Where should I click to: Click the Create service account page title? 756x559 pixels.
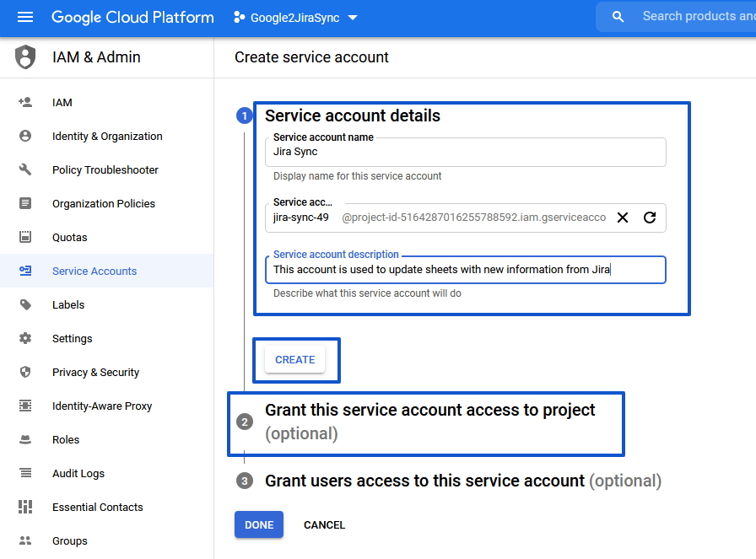point(311,57)
